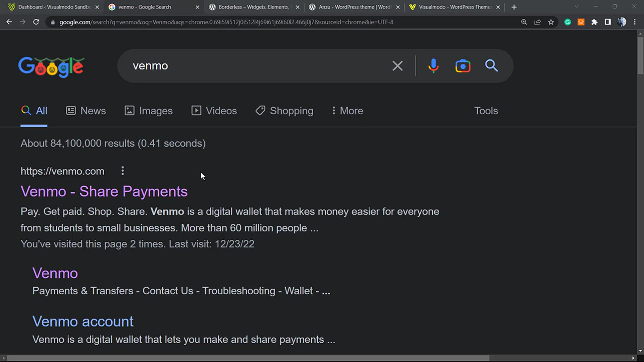Click the browser forward arrow
Screen dimensions: 644x362
(22, 22)
